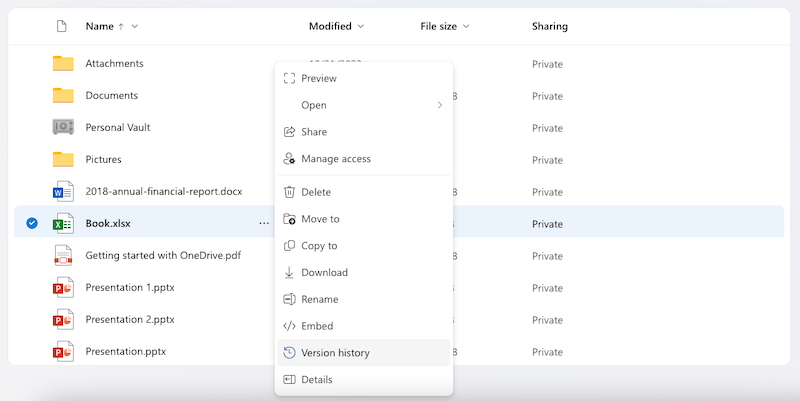The image size is (800, 401).
Task: Open the Modified column dropdown
Action: point(360,26)
